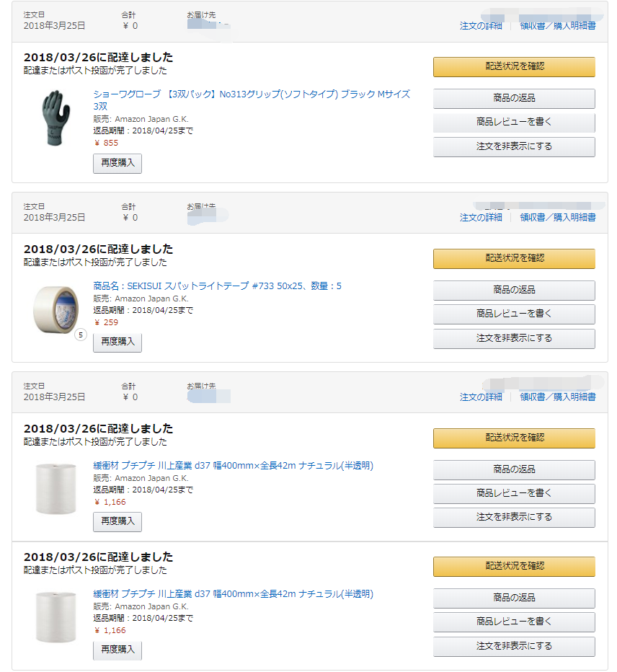Write a review for the tape order

click(513, 314)
